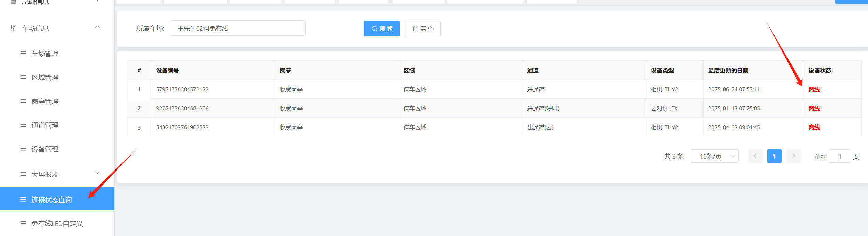Click date 2025-06-24 07:53:11
Viewport: 868px width, 236px height.
coord(734,89)
